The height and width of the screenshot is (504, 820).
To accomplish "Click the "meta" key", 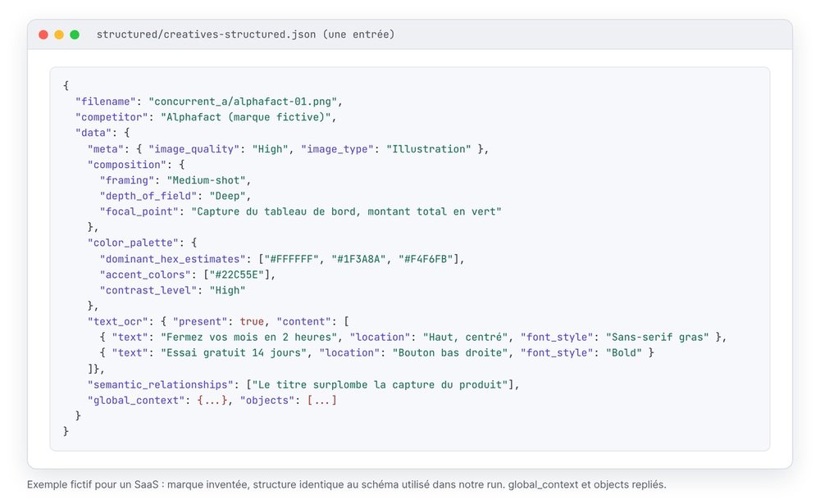I will (106, 149).
